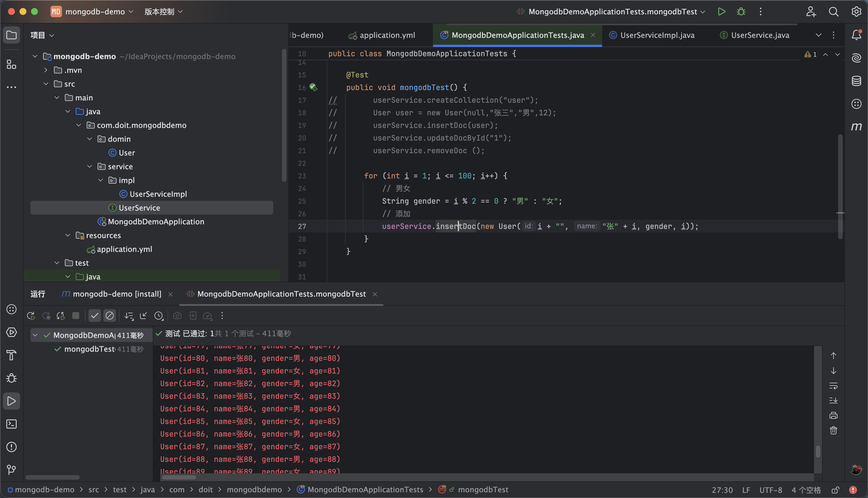Open the Maven tool window icon
The width and height of the screenshot is (868, 498).
click(856, 127)
